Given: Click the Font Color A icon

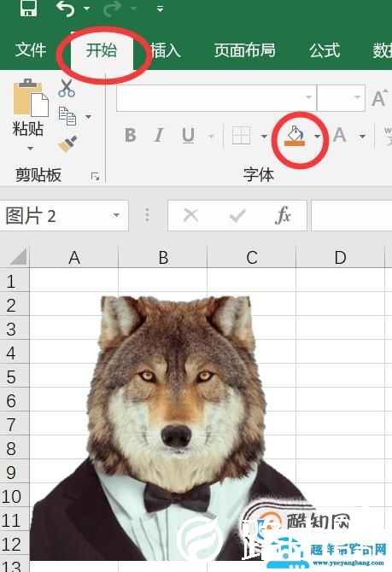Looking at the screenshot, I should click(x=339, y=136).
